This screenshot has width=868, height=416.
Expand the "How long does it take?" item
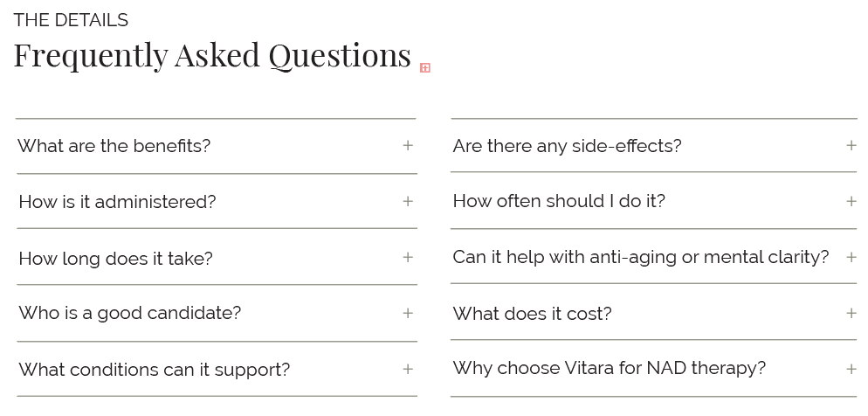[216, 257]
